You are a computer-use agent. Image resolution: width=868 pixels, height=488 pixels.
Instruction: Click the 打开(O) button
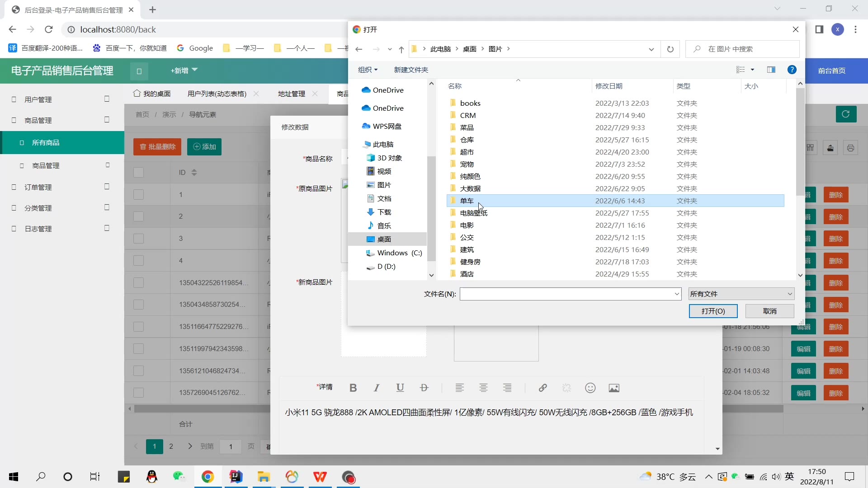pos(713,311)
